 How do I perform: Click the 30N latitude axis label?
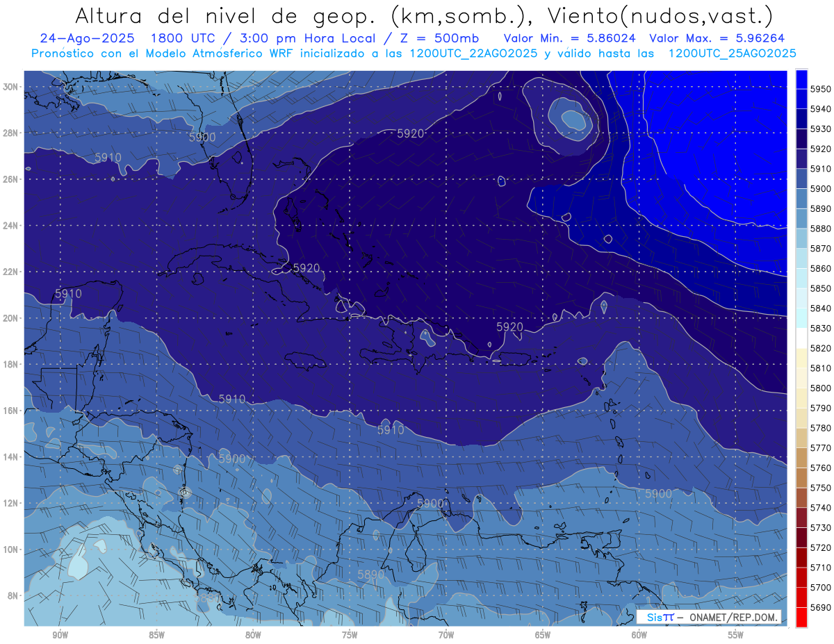(x=10, y=87)
